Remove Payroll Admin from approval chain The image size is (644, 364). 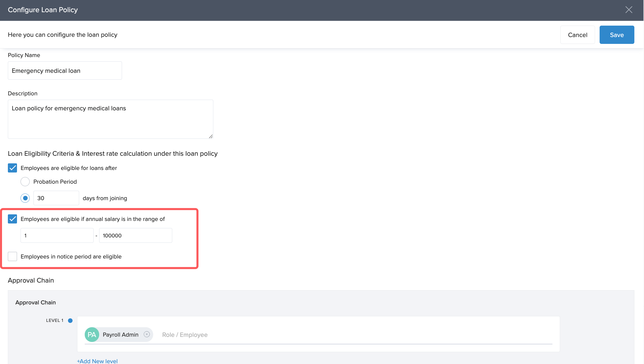147,334
